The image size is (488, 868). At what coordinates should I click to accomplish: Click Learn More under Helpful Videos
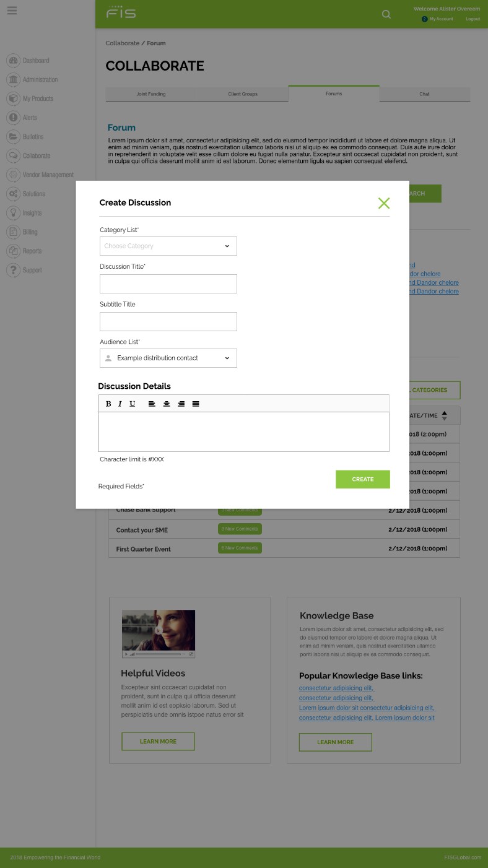[158, 741]
